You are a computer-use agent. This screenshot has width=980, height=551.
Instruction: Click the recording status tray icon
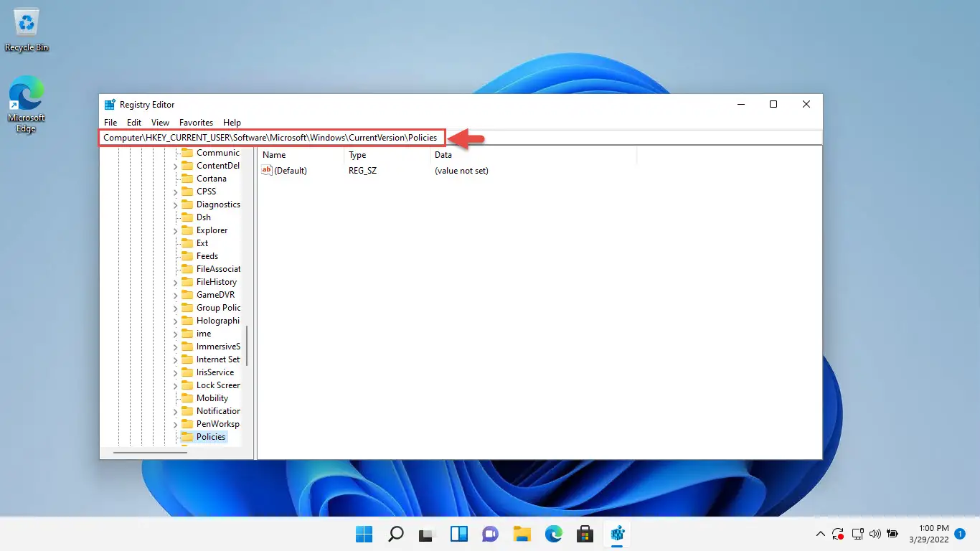click(x=838, y=534)
